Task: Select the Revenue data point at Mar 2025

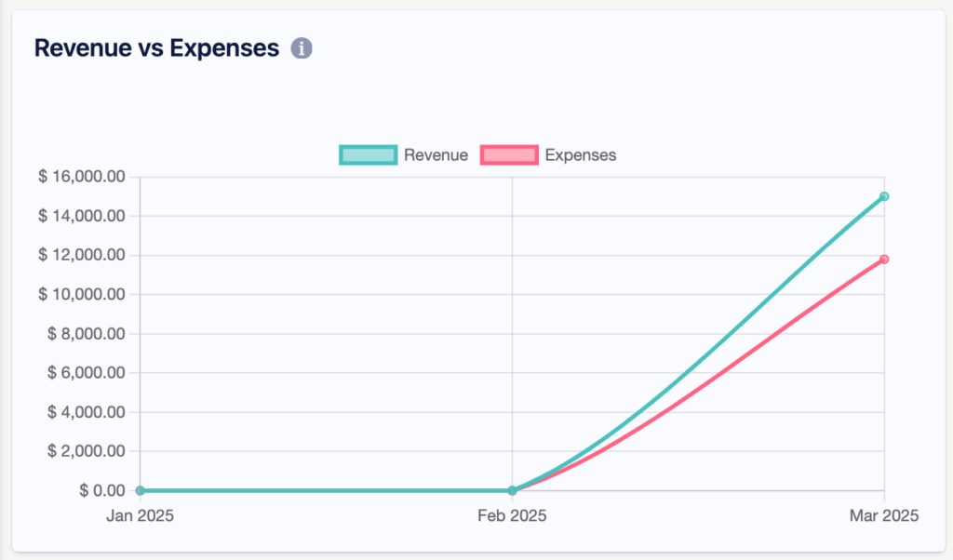Action: tap(884, 196)
